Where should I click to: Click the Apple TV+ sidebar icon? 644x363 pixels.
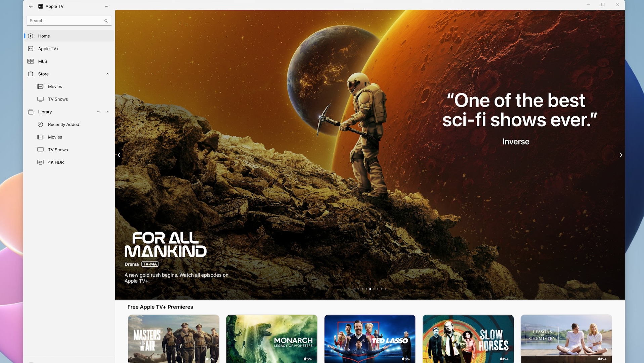pyautogui.click(x=31, y=49)
